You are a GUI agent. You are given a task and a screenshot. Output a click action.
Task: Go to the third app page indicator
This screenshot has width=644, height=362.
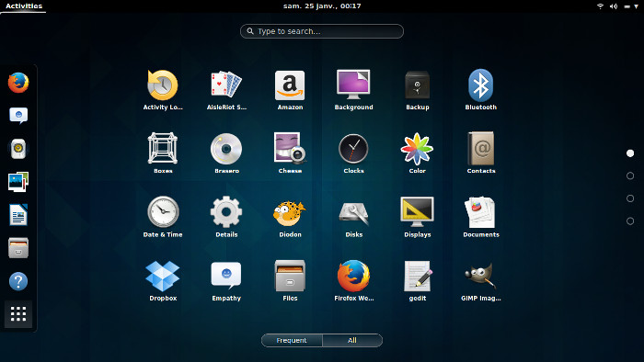coord(630,198)
